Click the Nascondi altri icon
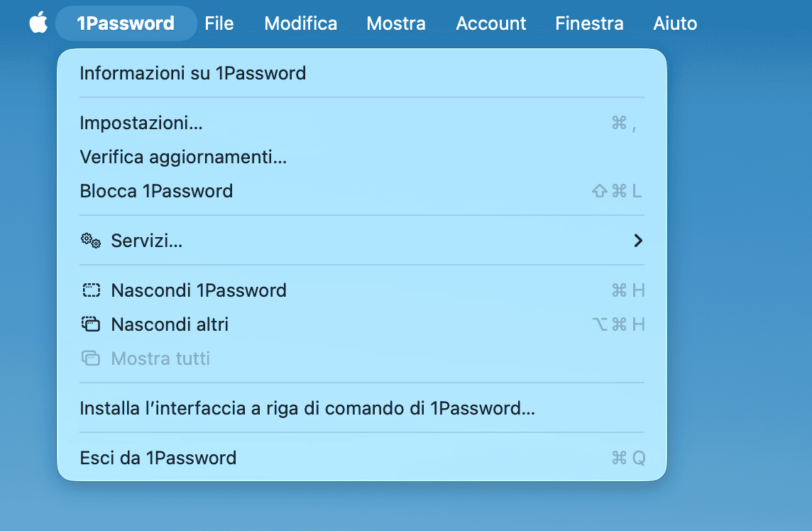The height and width of the screenshot is (531, 812). [x=90, y=324]
